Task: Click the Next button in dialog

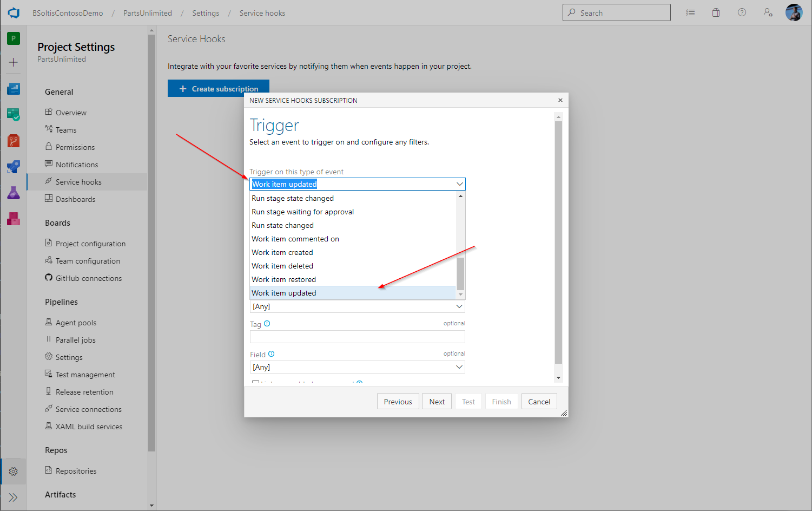Action: pos(437,402)
